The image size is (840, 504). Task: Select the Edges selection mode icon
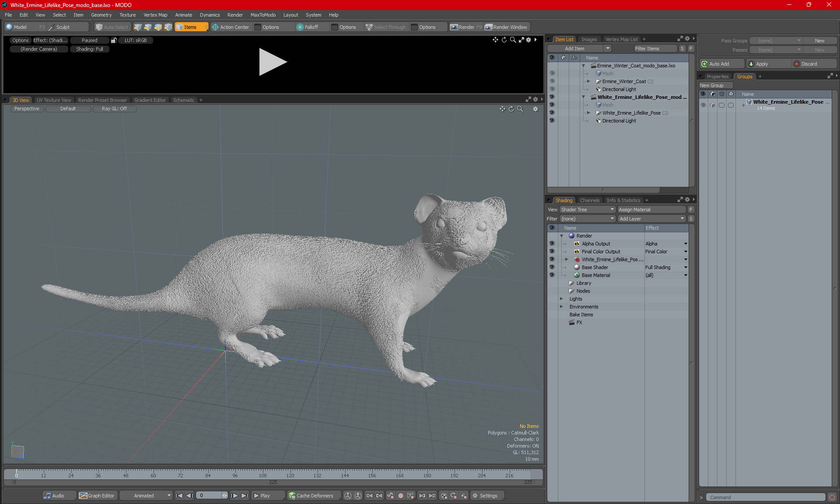point(148,27)
